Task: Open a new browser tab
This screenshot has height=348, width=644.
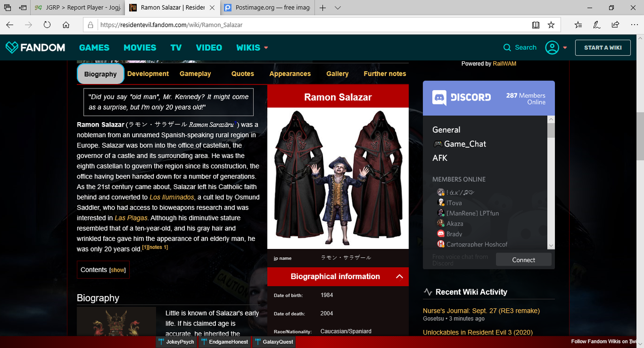Action: [x=323, y=8]
